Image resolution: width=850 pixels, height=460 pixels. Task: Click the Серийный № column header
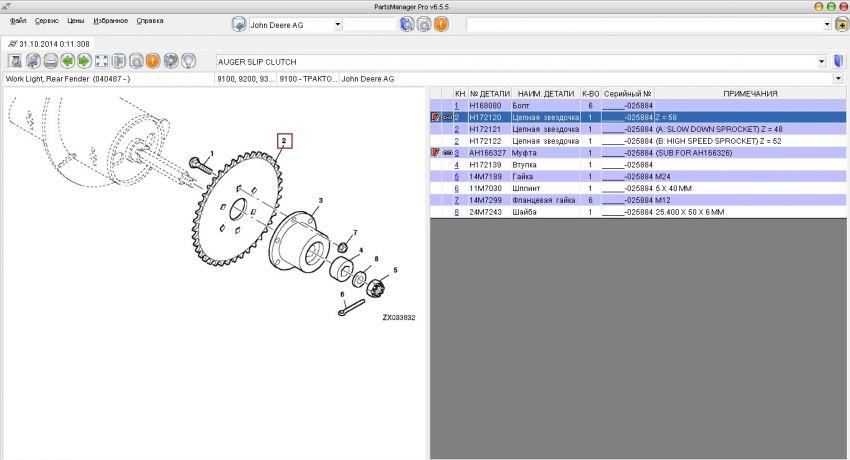pos(628,93)
